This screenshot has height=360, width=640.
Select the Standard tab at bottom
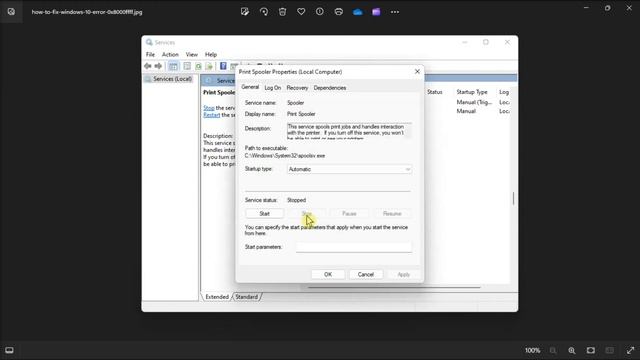click(247, 297)
